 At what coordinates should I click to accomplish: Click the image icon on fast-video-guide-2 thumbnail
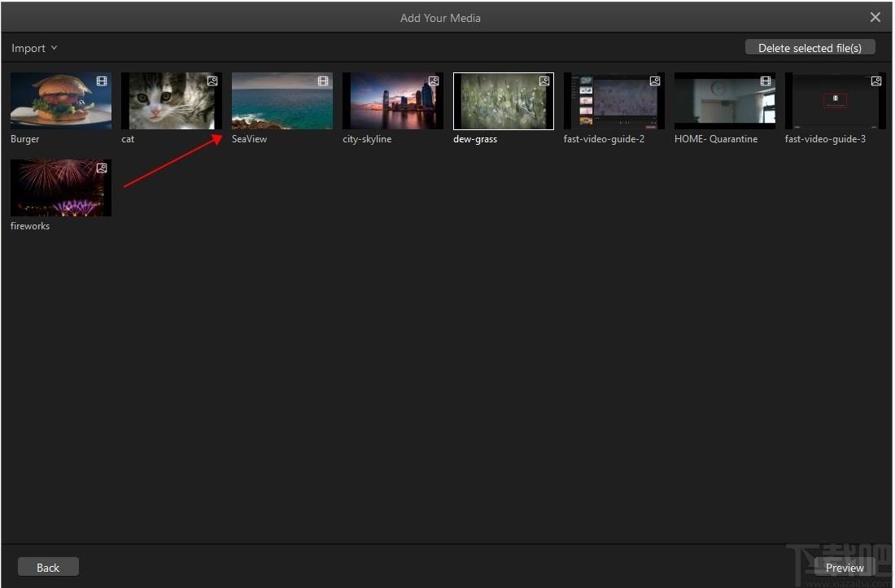pyautogui.click(x=655, y=81)
